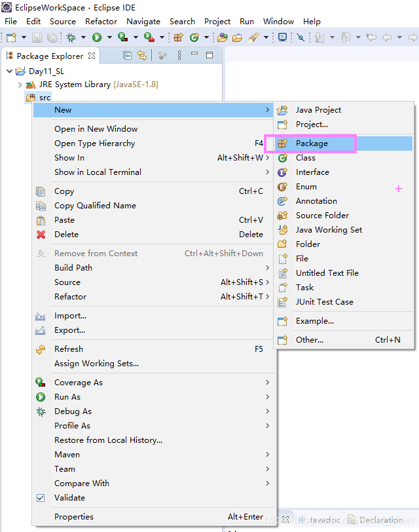Open New Java Class dropdown arrow
This screenshot has height=532, width=419.
[x=206, y=37]
